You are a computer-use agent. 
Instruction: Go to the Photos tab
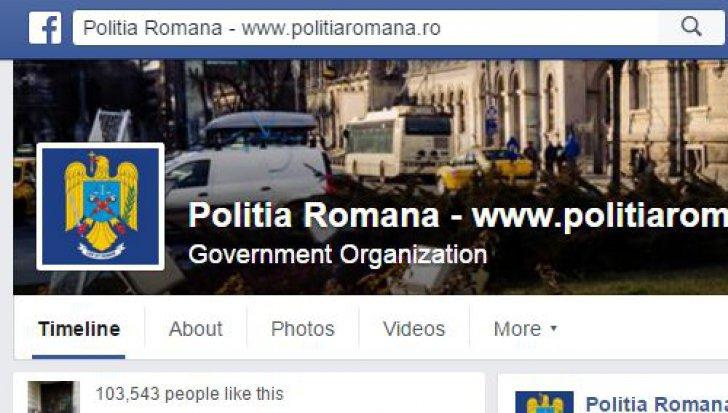303,329
